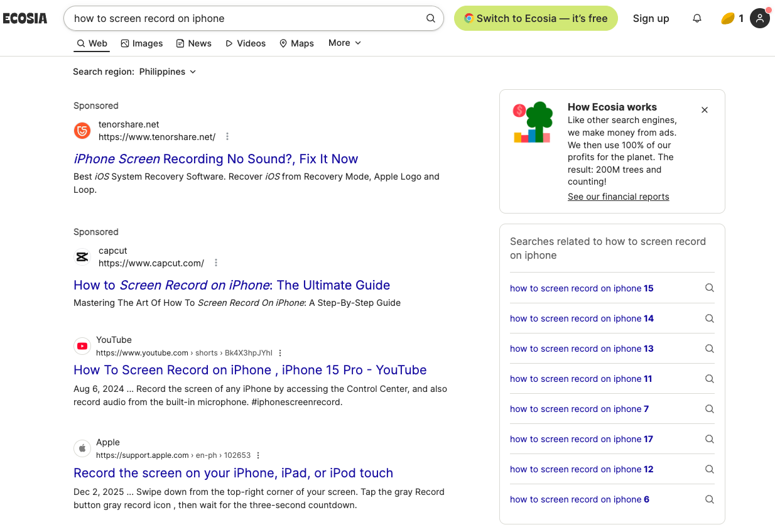Screen dimensions: 775x532
Task: Open three-dot options for the tenorshare.net ad
Action: click(x=227, y=136)
